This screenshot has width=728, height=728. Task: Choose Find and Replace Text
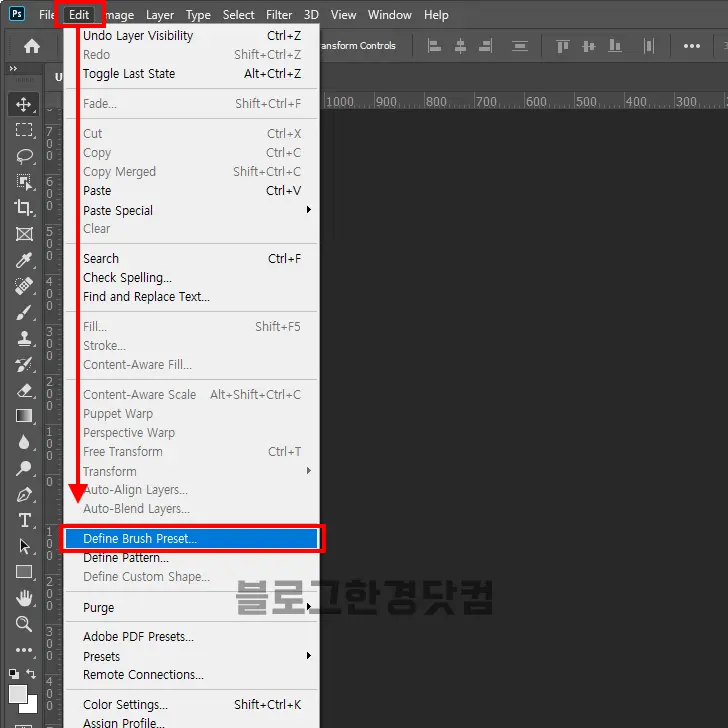coord(191,297)
